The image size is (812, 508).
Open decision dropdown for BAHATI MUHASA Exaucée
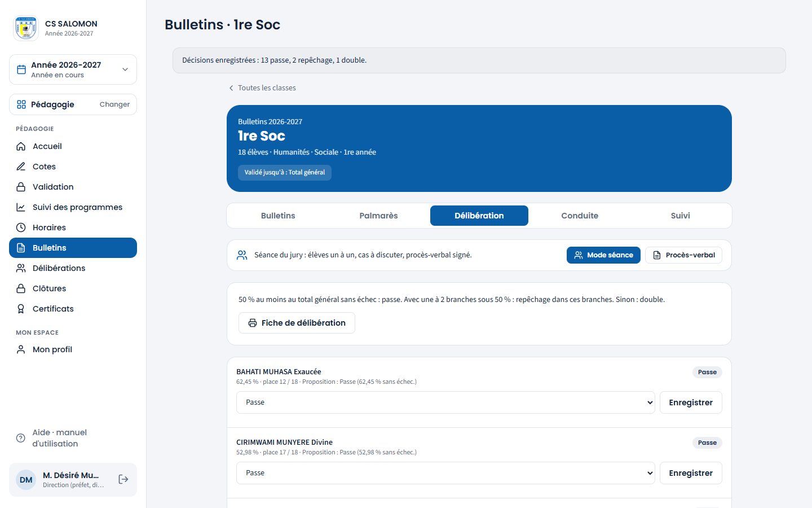(445, 402)
